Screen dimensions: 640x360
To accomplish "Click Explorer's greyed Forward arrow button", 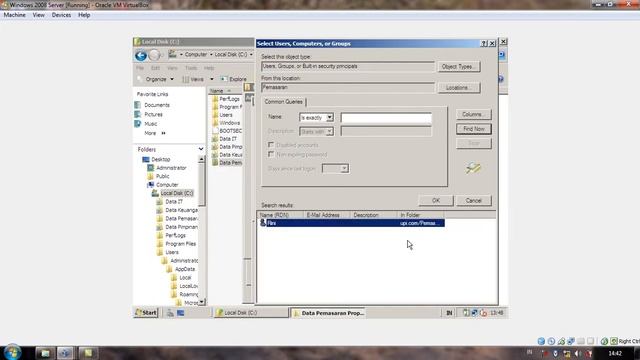I will (154, 55).
